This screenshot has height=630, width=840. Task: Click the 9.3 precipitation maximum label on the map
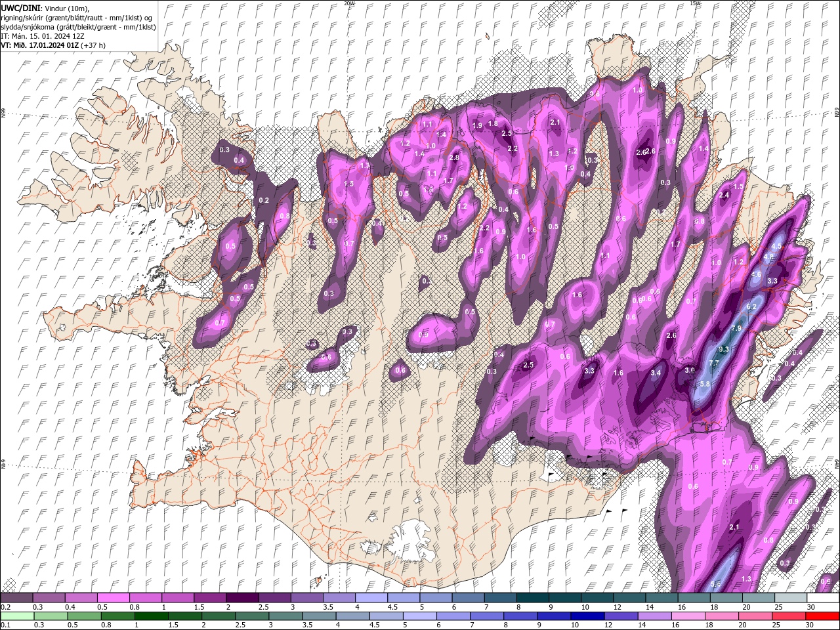click(x=724, y=349)
